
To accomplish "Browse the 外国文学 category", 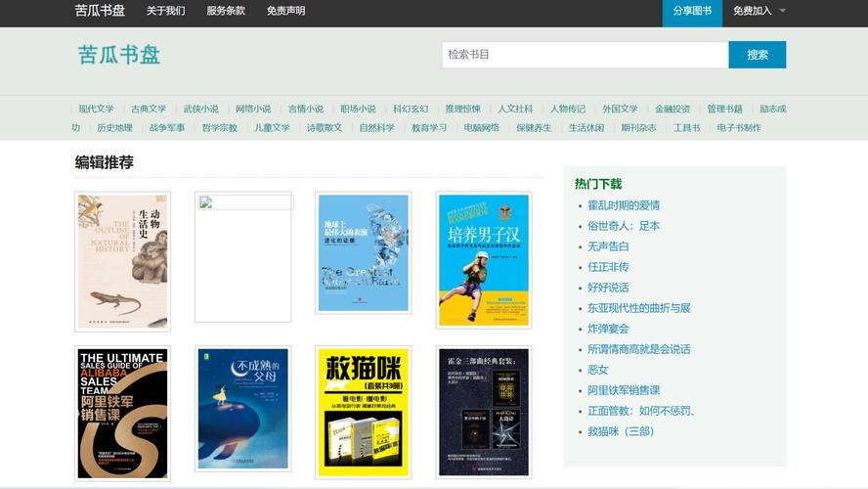I will pos(620,109).
